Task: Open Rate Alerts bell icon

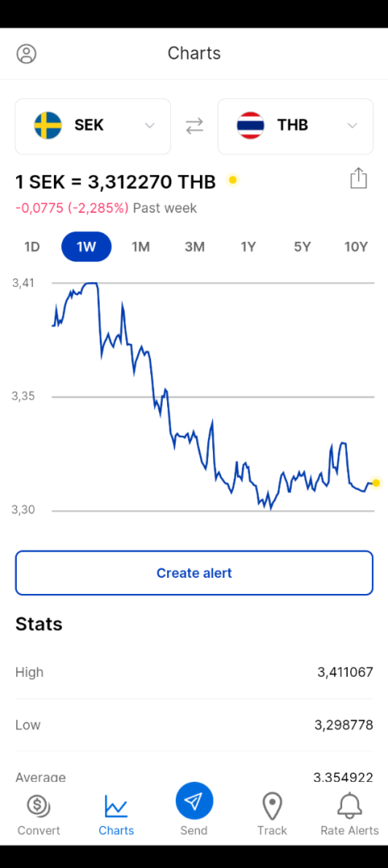Action: (x=349, y=806)
